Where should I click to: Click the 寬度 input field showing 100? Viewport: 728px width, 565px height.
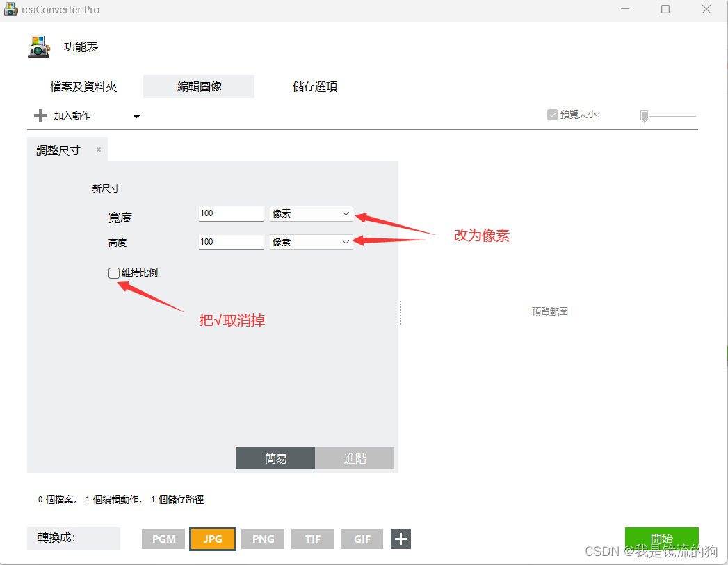point(230,213)
